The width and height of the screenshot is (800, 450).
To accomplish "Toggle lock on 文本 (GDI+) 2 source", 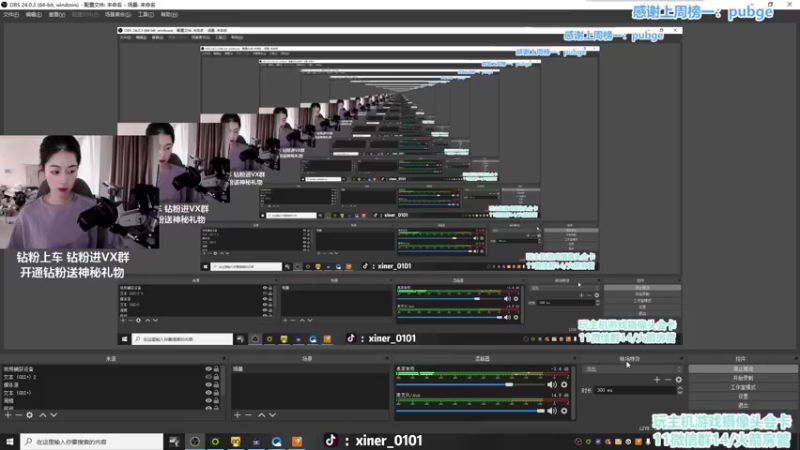I will coord(216,377).
